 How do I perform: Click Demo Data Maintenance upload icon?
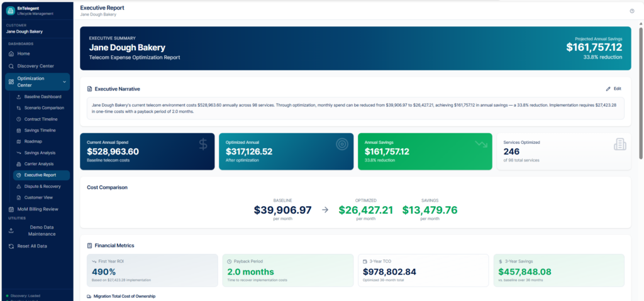pos(11,230)
